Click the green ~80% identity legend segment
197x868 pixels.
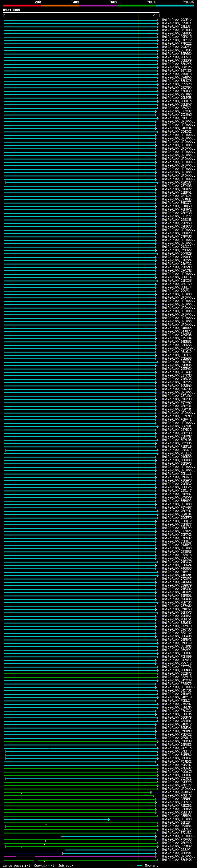(x=137, y=6)
